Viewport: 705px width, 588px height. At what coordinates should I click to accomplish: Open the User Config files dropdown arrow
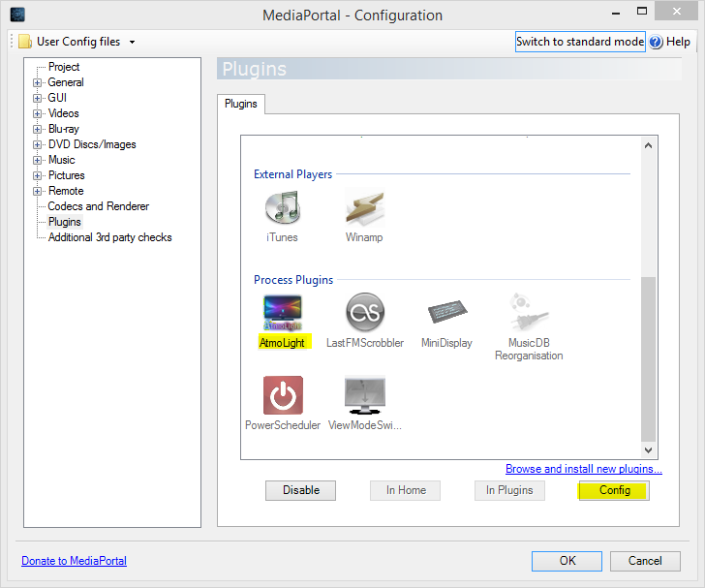point(132,43)
